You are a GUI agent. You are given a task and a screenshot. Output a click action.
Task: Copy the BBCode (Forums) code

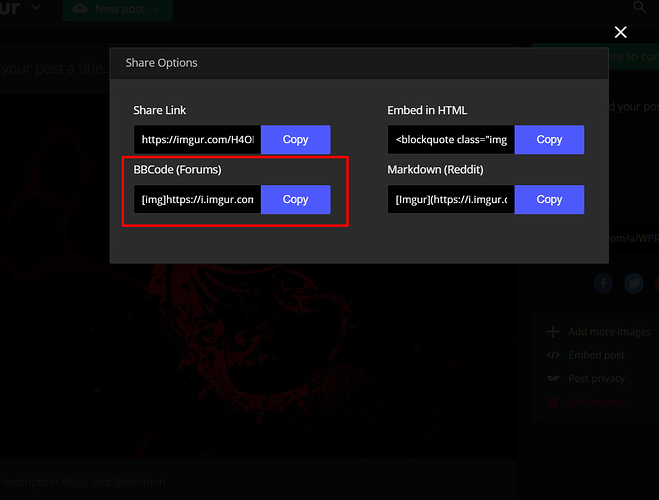tap(295, 200)
